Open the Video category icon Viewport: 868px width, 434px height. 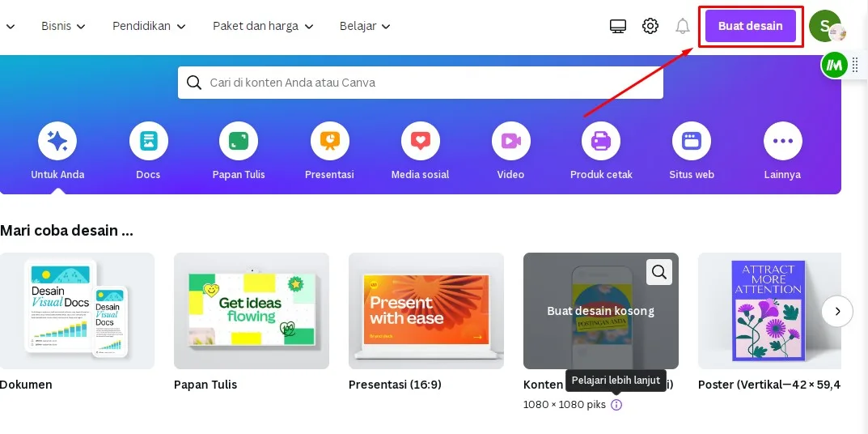click(x=510, y=141)
